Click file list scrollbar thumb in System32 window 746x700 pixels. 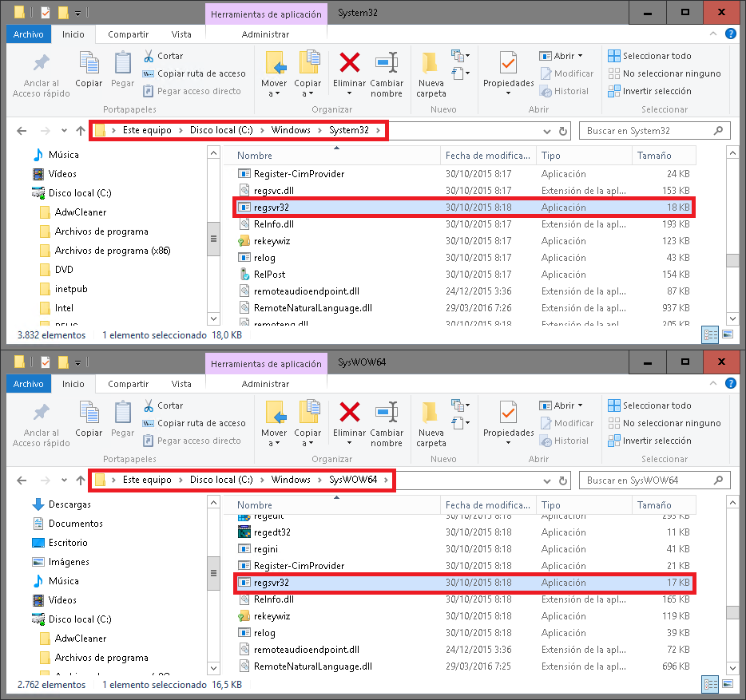(732, 260)
